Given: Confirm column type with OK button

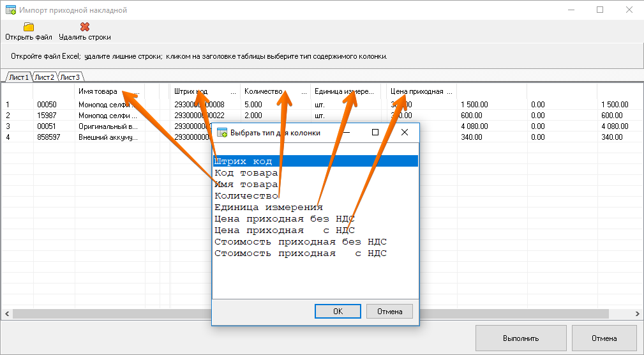Looking at the screenshot, I should (x=338, y=312).
